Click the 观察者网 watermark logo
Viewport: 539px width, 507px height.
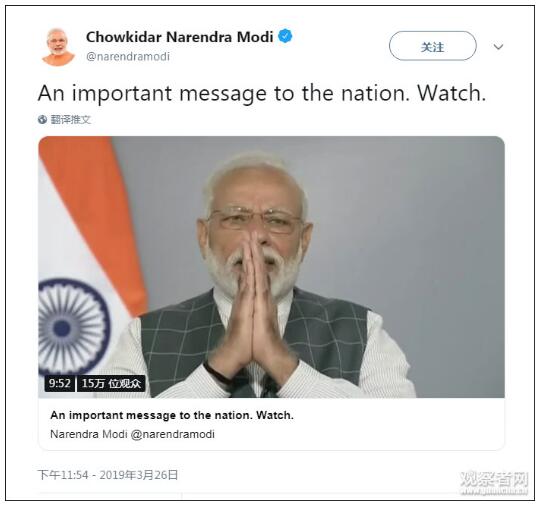click(x=493, y=483)
